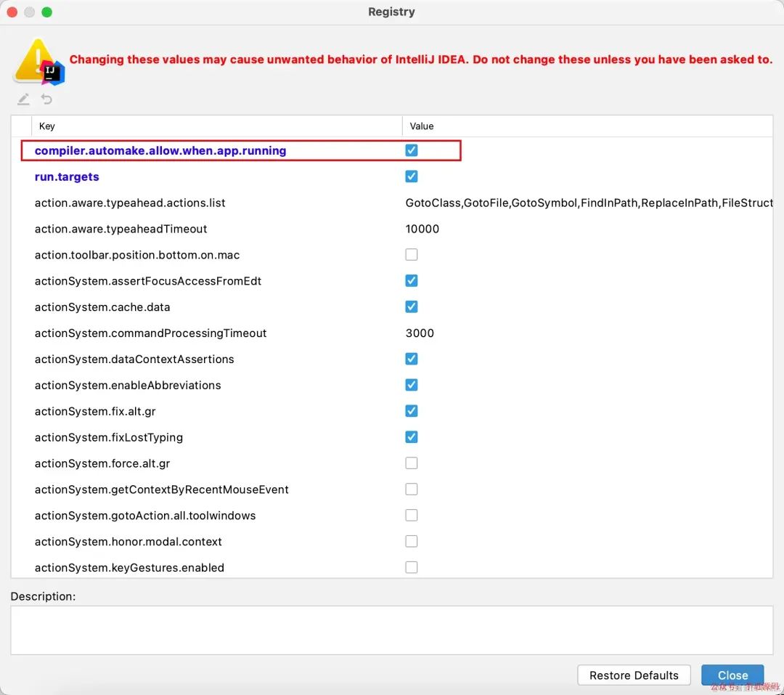The height and width of the screenshot is (695, 784).
Task: Click the 3000 timeout value
Action: (420, 333)
